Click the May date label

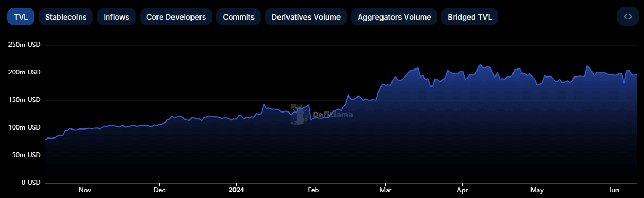(537, 190)
